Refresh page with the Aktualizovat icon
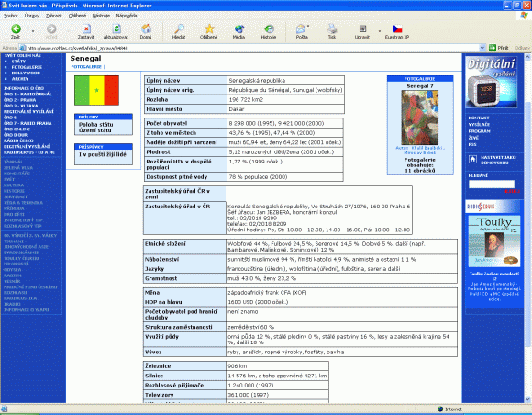The width and height of the screenshot is (532, 415). coord(116,29)
